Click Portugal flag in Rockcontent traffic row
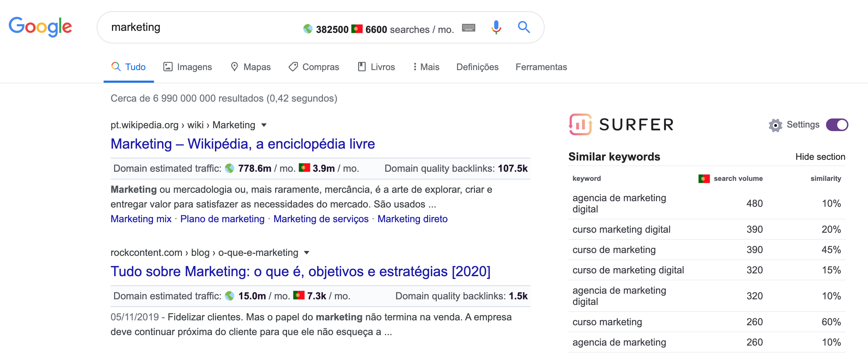Screen dimensions: 868x354 point(299,295)
